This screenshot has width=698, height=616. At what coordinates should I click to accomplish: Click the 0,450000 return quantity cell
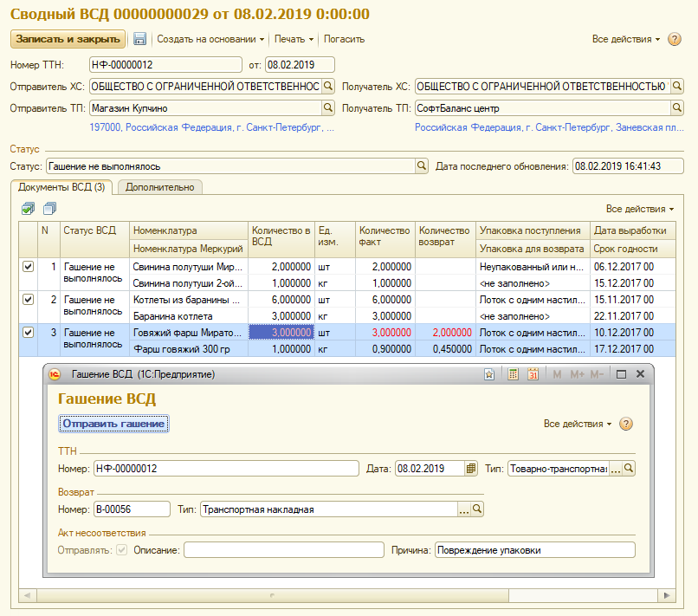coord(445,349)
